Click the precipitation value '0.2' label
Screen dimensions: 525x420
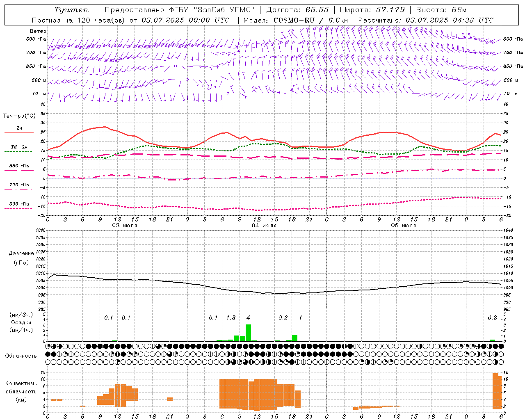[x=283, y=318]
